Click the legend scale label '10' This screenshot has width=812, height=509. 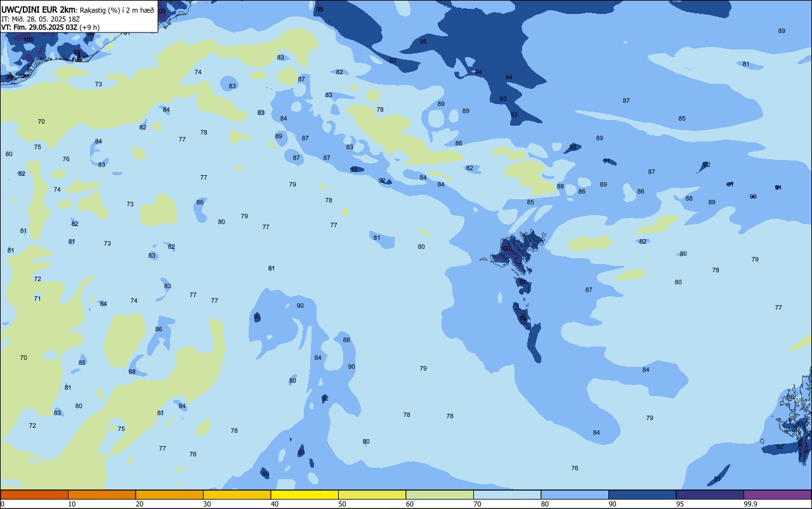(x=72, y=504)
